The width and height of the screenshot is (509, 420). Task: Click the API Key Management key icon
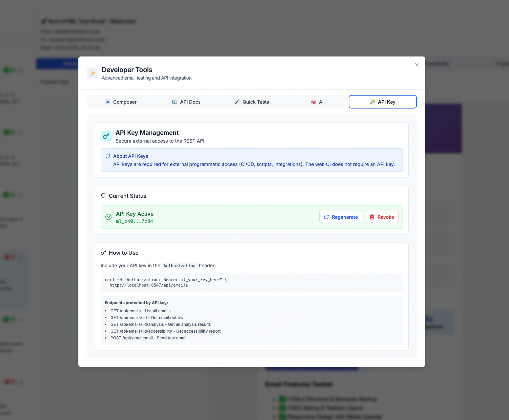coord(106,136)
